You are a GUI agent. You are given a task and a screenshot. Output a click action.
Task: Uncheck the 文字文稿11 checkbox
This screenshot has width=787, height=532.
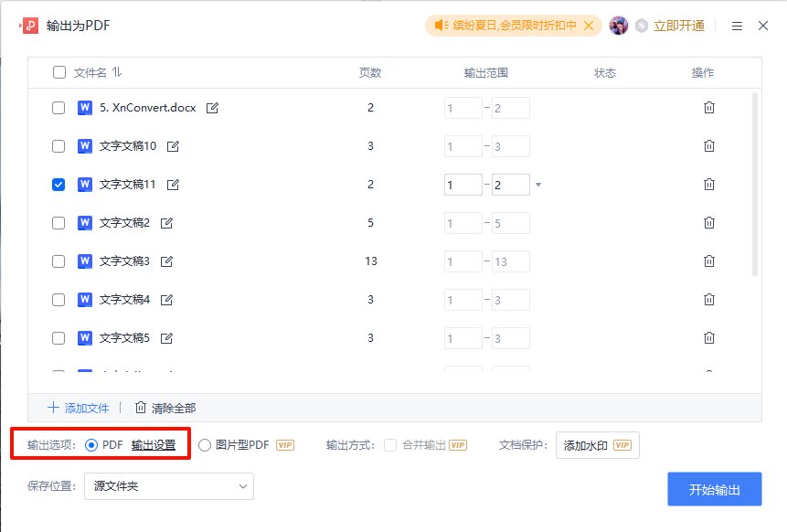coord(58,185)
